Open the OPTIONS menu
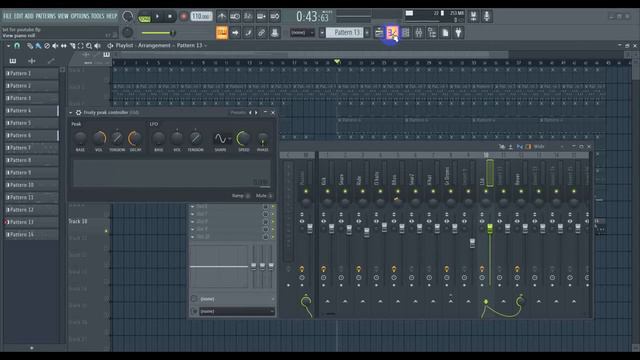The width and height of the screenshot is (640, 360). (80, 16)
